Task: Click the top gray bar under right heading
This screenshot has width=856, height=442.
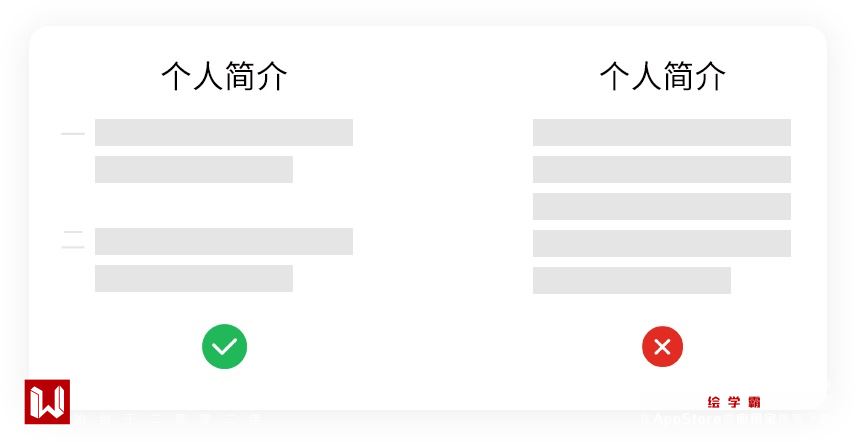Action: click(662, 133)
